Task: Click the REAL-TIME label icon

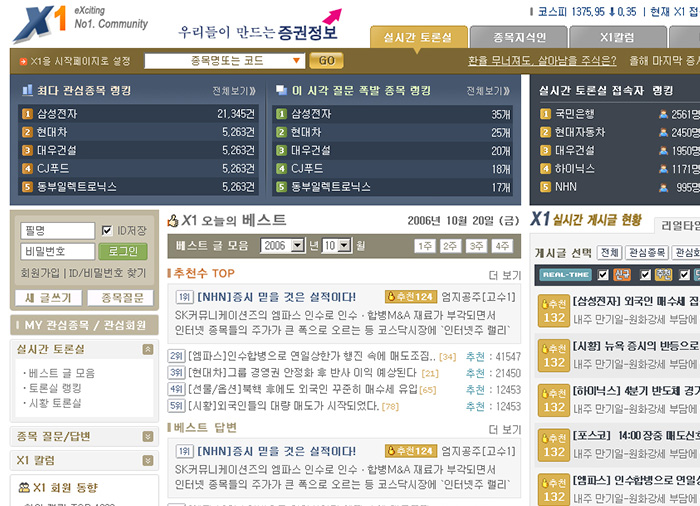Action: coord(566,275)
